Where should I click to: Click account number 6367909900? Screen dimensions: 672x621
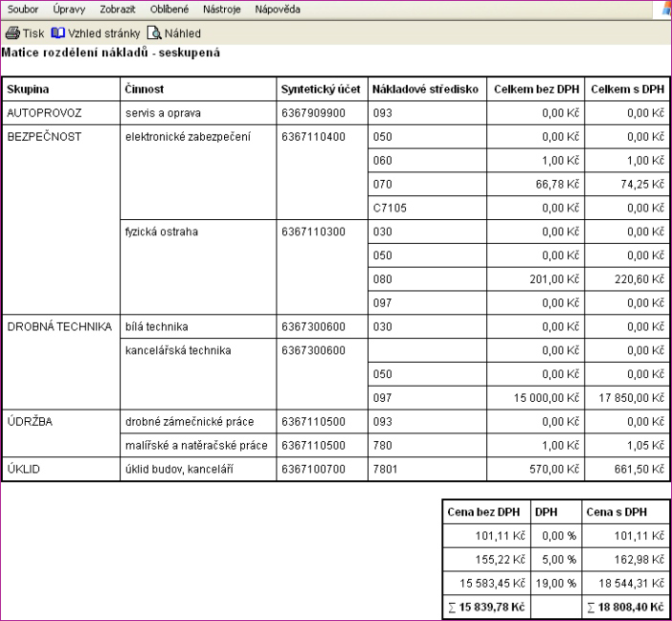313,113
